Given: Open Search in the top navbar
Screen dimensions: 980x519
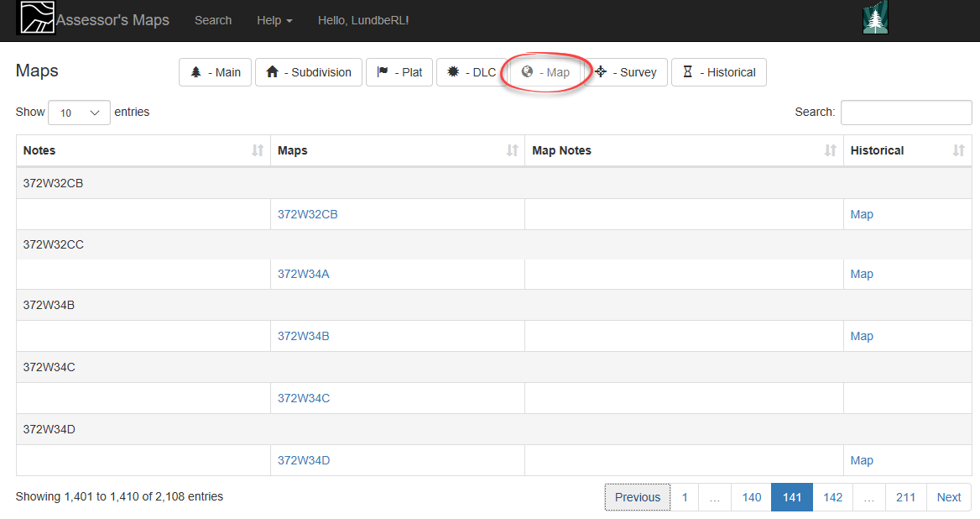Looking at the screenshot, I should (213, 21).
